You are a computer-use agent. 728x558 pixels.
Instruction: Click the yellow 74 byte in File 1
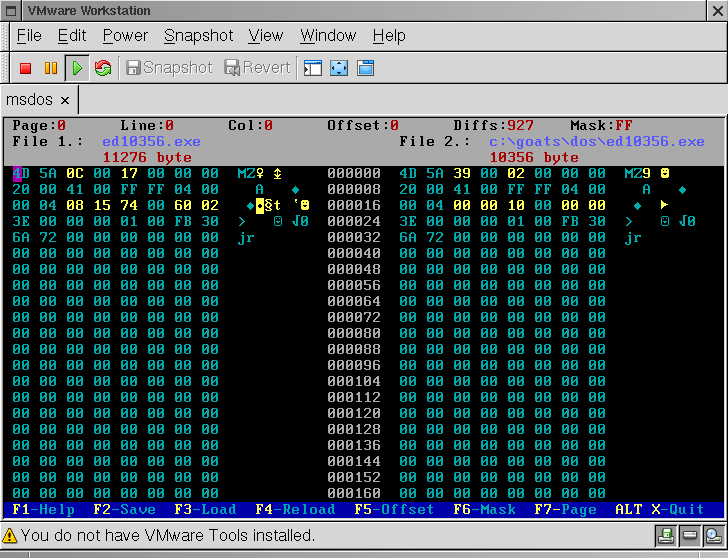[129, 205]
